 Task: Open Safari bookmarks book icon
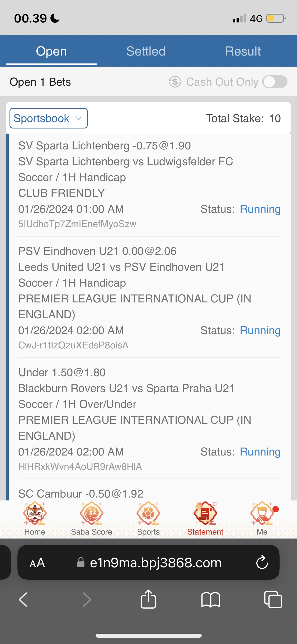210,599
